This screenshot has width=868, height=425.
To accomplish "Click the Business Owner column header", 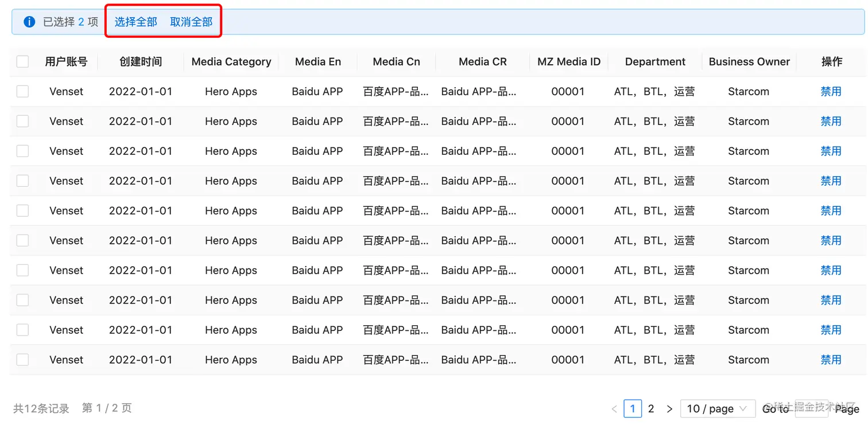I will click(749, 61).
